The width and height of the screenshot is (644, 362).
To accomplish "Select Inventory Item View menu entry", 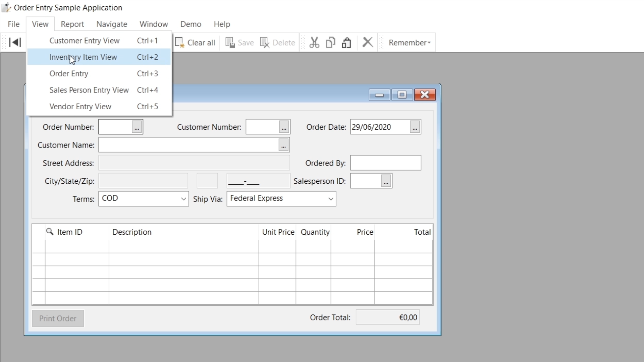I will tap(83, 57).
